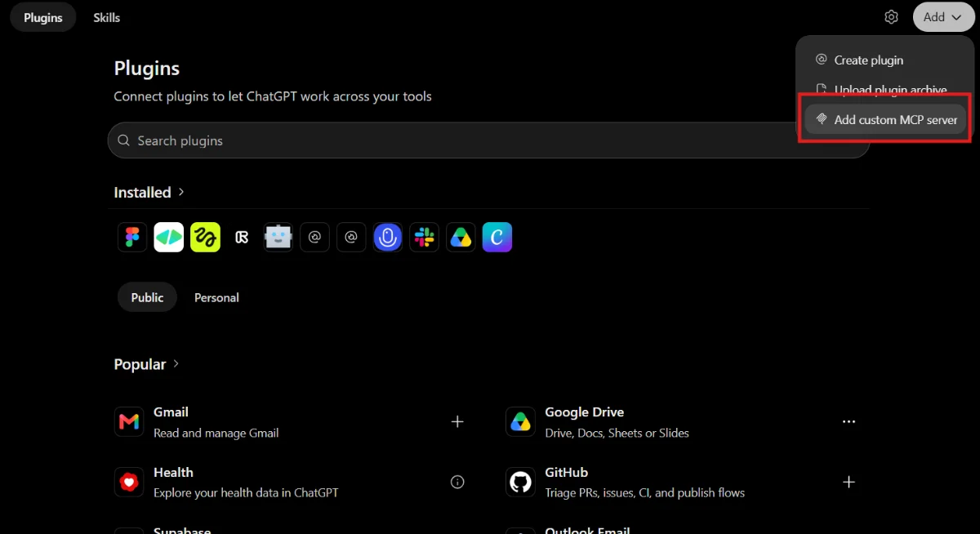Switch to the Plugins tab
Viewport: 980px width, 534px height.
pos(43,17)
